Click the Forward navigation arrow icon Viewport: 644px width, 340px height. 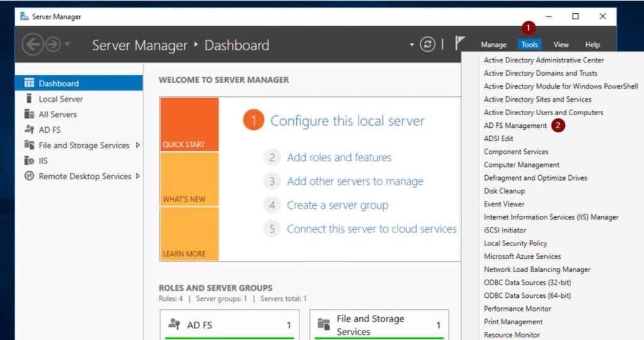tap(53, 44)
